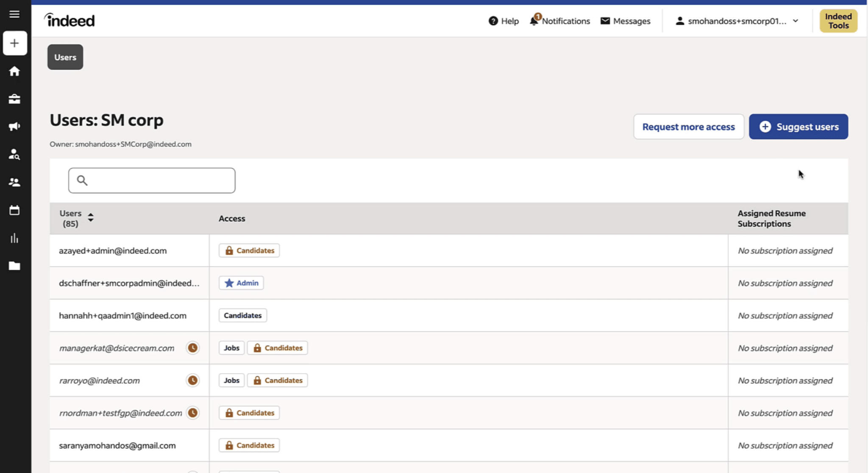Open the Interviews calendar icon
Viewport: 868px width, 473px height.
[x=15, y=210]
